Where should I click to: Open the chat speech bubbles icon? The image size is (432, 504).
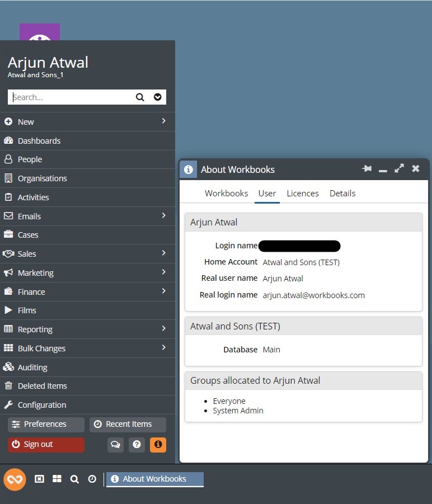coord(115,445)
